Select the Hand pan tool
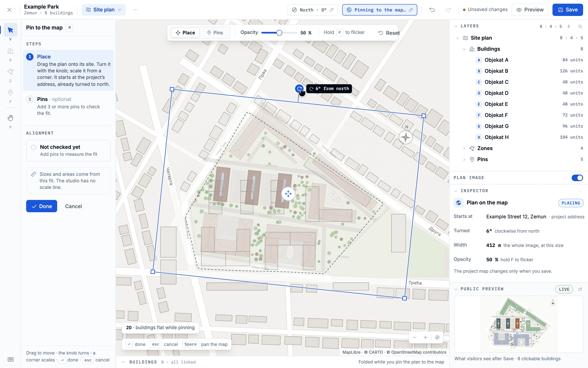 [x=10, y=118]
